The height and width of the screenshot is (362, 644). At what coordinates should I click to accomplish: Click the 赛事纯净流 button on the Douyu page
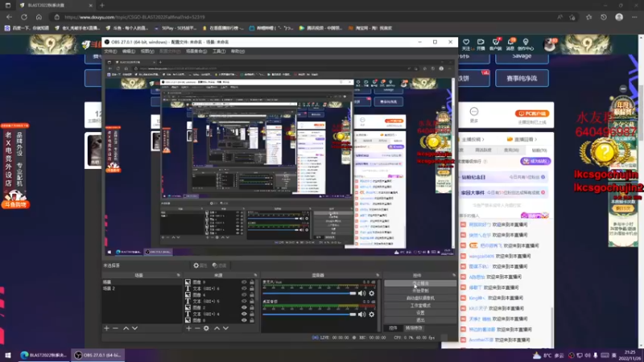tap(522, 78)
